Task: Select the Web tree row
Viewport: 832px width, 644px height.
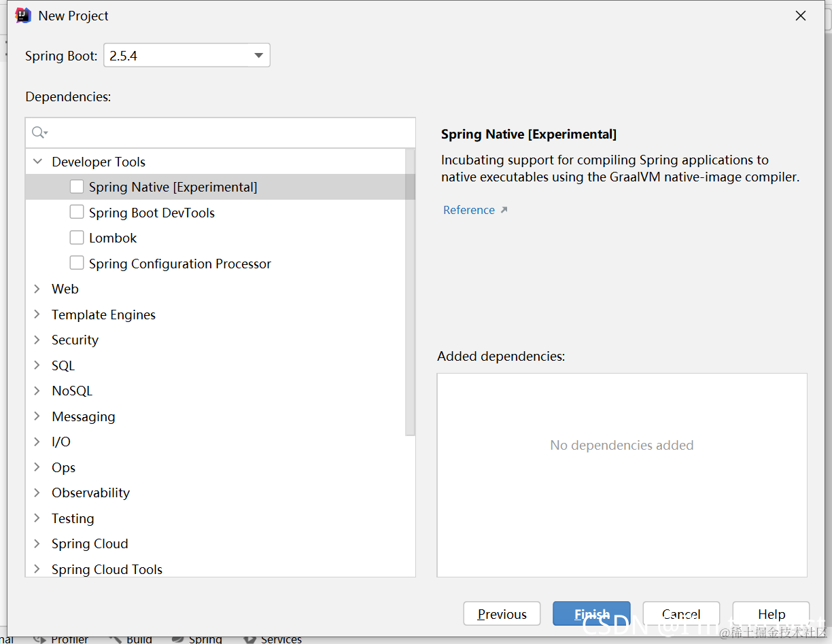Action: click(x=215, y=289)
